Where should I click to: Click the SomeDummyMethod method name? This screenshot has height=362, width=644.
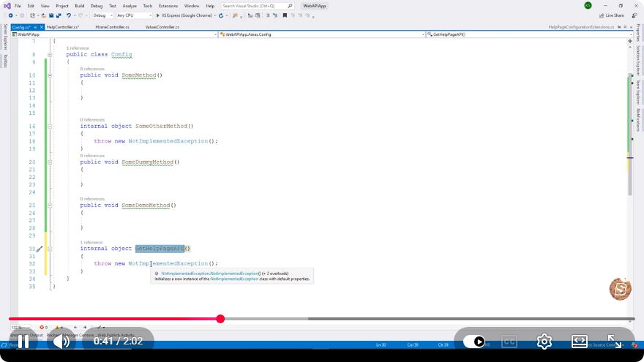tap(147, 162)
